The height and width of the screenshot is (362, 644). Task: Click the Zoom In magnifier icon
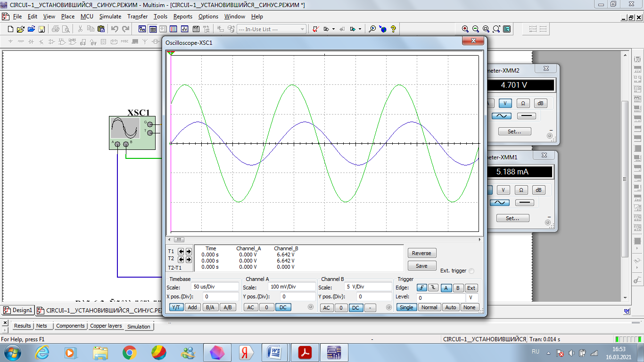465,29
